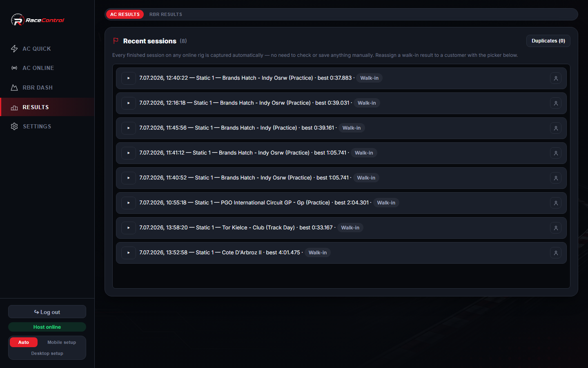Click the broadcast icon beside AC Online
588x368 pixels.
pyautogui.click(x=14, y=68)
